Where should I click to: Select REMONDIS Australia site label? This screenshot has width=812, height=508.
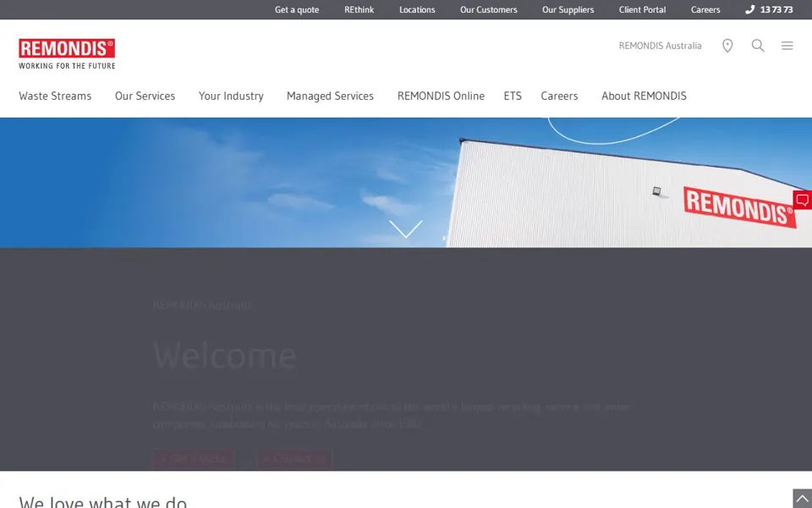[x=660, y=46]
